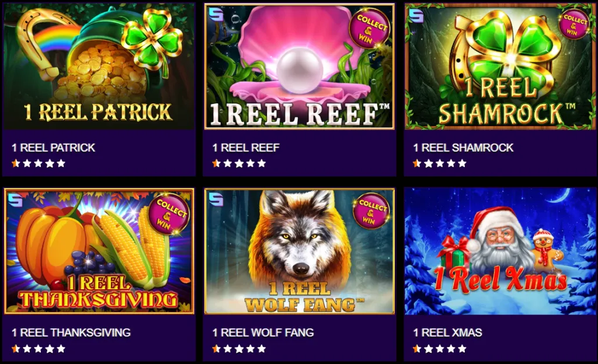The width and height of the screenshot is (598, 364).
Task: Open the 1 Reel Thanksgiving thumbnail
Action: [99, 251]
